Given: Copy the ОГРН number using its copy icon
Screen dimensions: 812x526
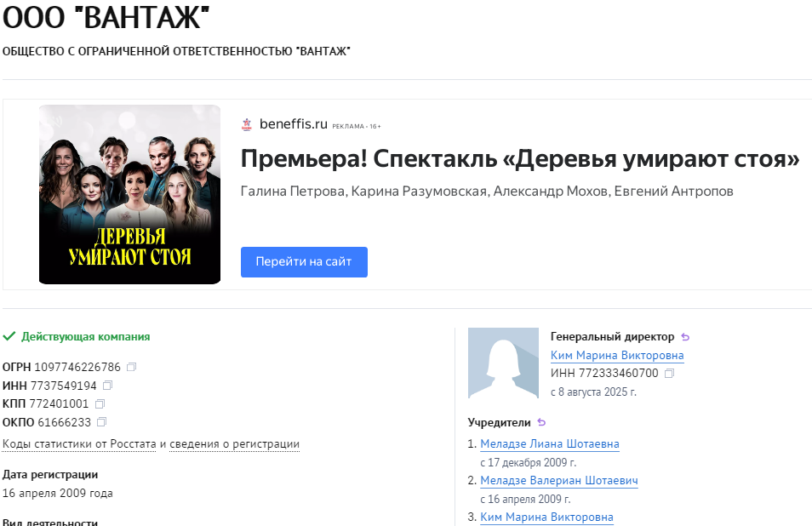Looking at the screenshot, I should [132, 365].
